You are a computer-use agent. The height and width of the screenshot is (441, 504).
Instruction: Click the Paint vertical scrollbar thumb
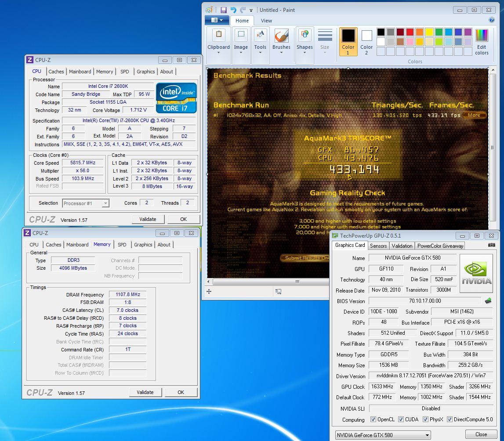pos(493,148)
